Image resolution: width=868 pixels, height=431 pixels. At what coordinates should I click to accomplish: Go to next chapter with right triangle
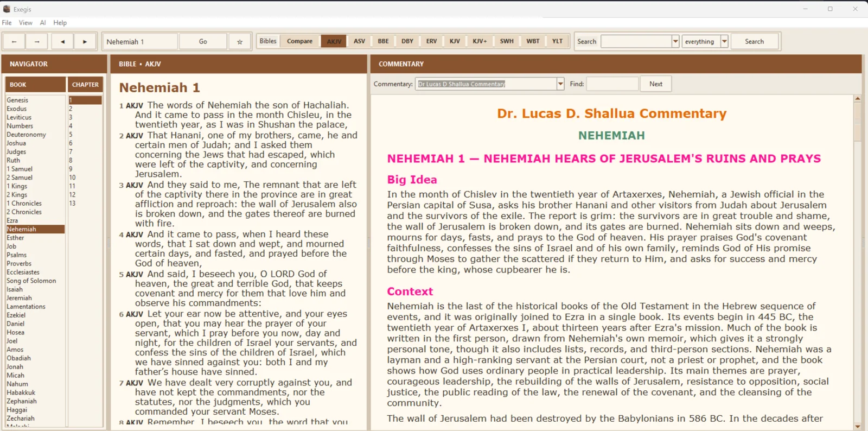(x=85, y=41)
